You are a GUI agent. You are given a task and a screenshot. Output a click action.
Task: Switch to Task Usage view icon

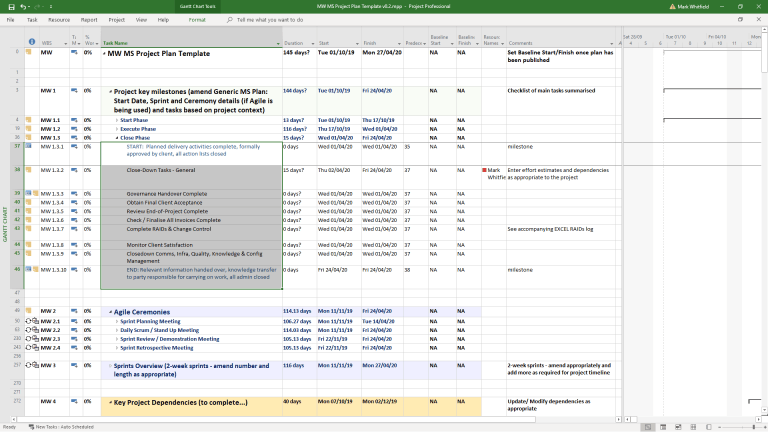point(663,427)
